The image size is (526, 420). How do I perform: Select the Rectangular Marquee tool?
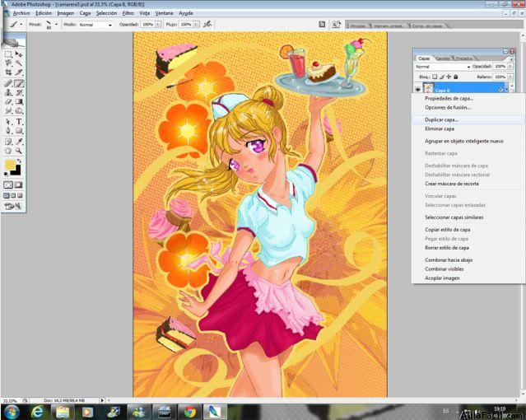(8, 54)
